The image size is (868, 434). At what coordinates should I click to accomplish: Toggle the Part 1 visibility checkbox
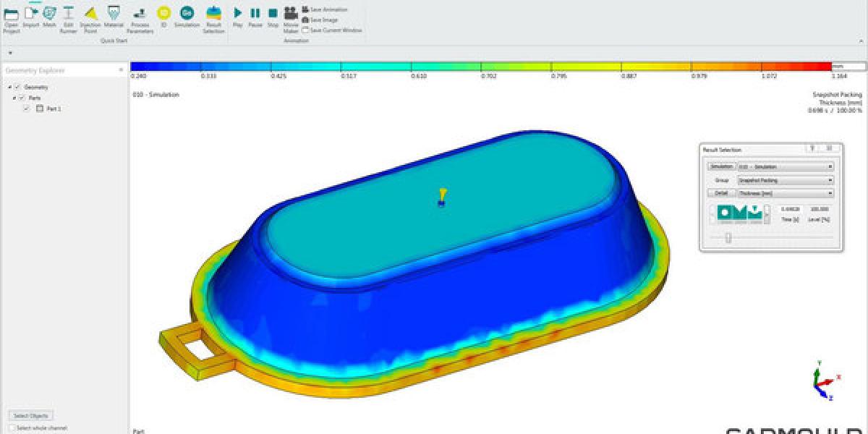click(x=27, y=109)
